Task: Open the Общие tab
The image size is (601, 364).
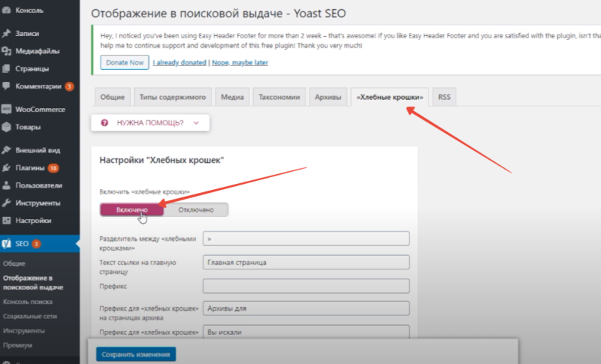Action: click(112, 98)
